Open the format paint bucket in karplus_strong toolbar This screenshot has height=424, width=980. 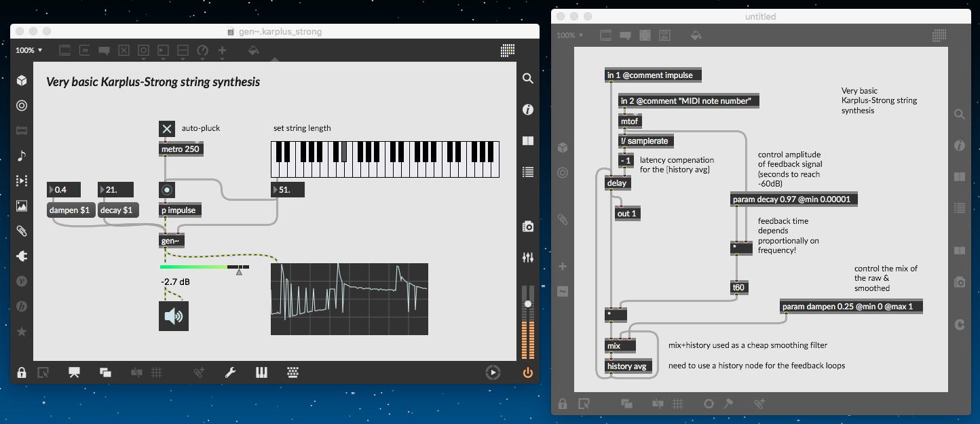(x=253, y=50)
